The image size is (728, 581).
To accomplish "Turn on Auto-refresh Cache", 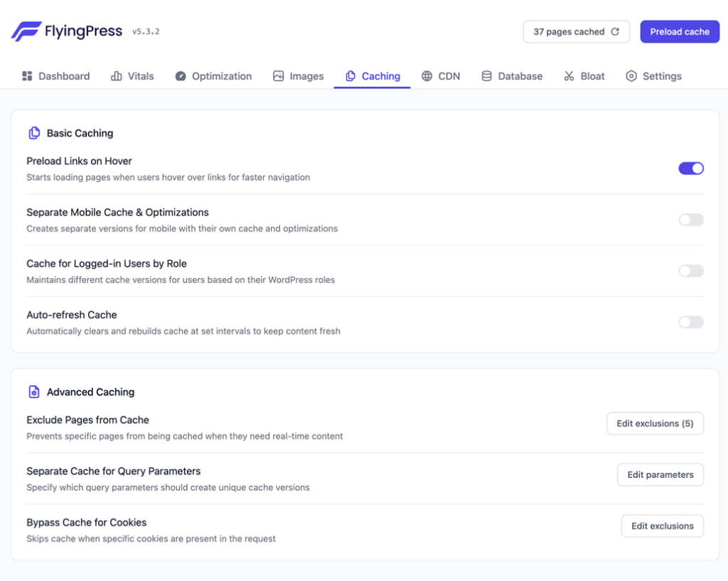I will 690,322.
